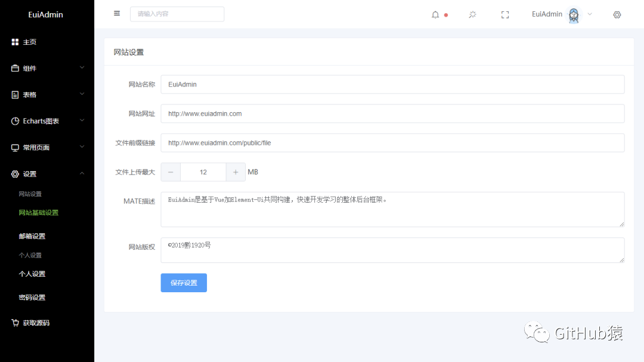Viewport: 644px width, 362px height.
Task: Focus the 网站名称 input field
Action: (x=392, y=84)
